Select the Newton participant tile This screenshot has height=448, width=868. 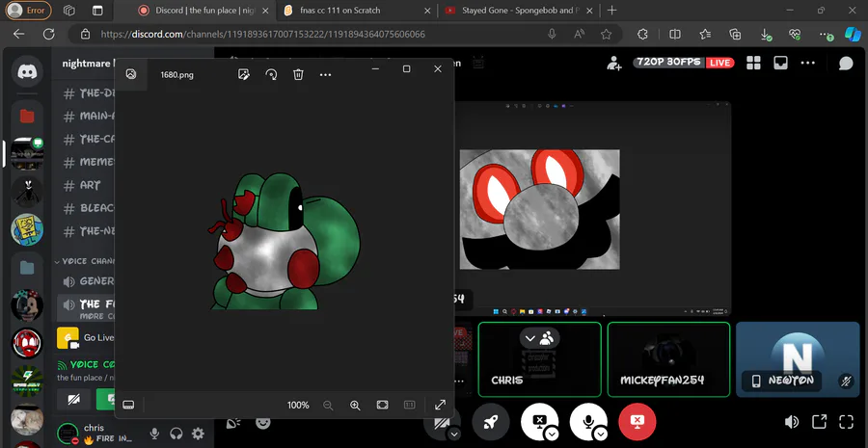[x=798, y=359]
